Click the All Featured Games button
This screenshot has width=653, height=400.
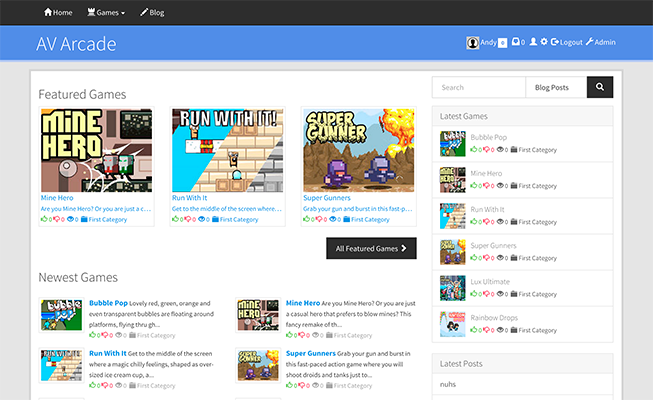pyautogui.click(x=371, y=248)
